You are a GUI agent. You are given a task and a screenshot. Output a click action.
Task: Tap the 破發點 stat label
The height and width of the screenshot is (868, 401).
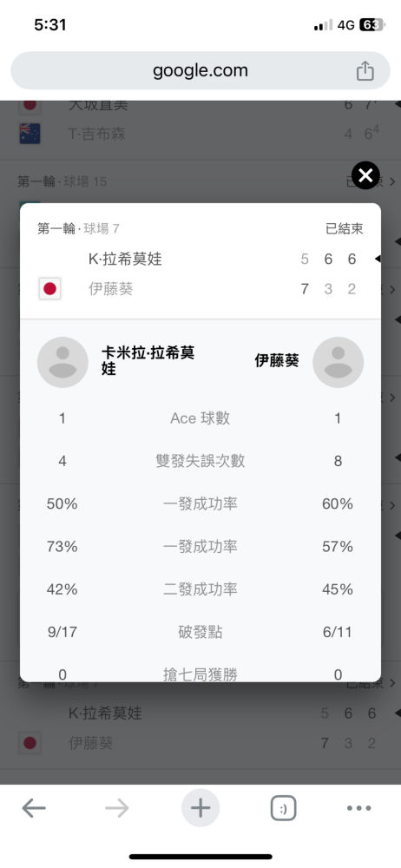200,632
